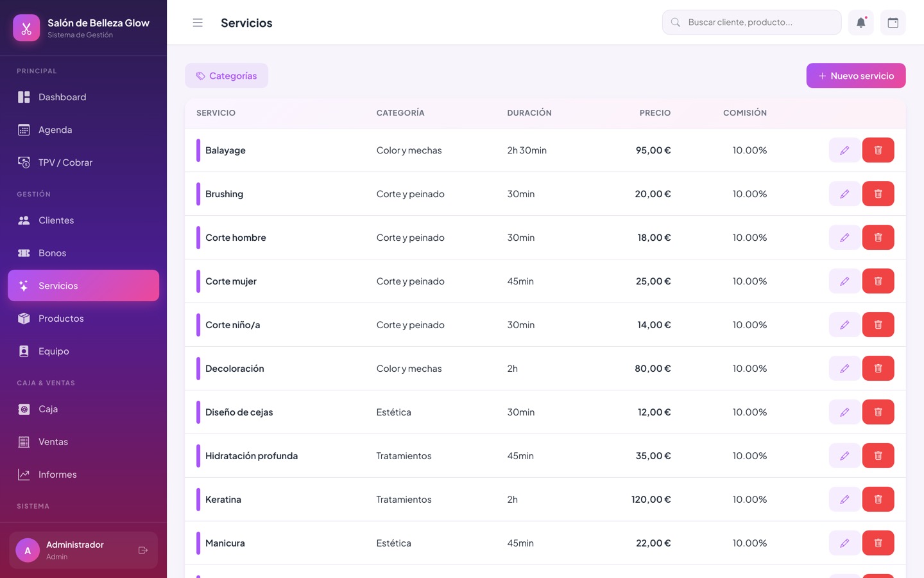Click the Precio column header
924x578 pixels.
tap(654, 113)
